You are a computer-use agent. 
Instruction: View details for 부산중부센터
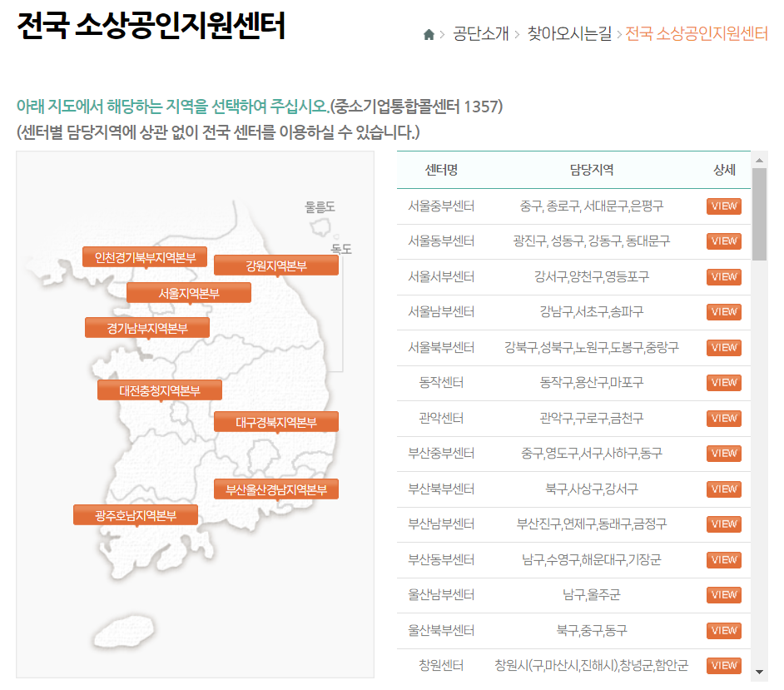[723, 454]
